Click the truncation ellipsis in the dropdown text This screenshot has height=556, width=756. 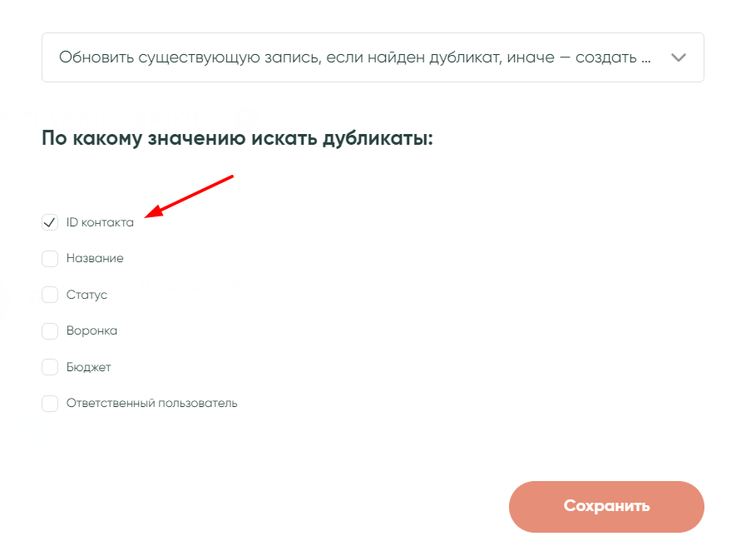(x=645, y=58)
